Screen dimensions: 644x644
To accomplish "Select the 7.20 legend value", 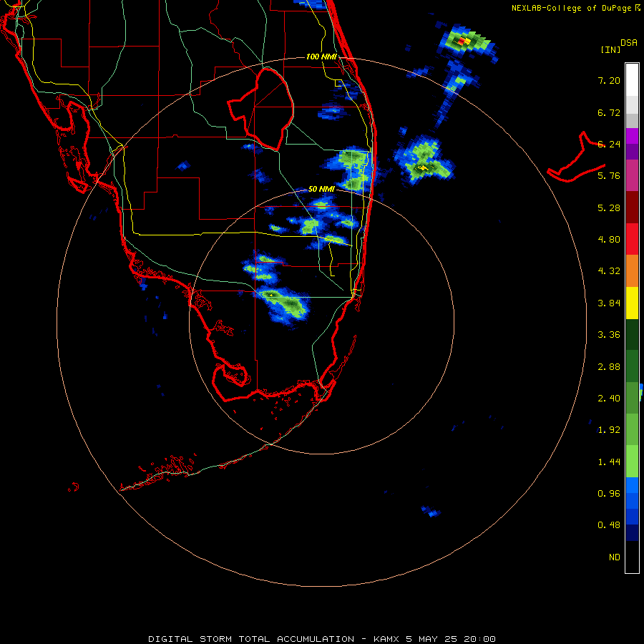I will point(609,80).
